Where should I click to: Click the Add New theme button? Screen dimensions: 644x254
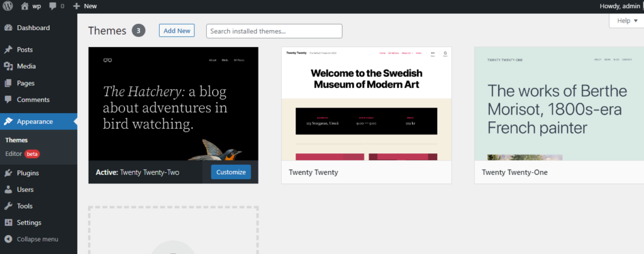[x=177, y=30]
